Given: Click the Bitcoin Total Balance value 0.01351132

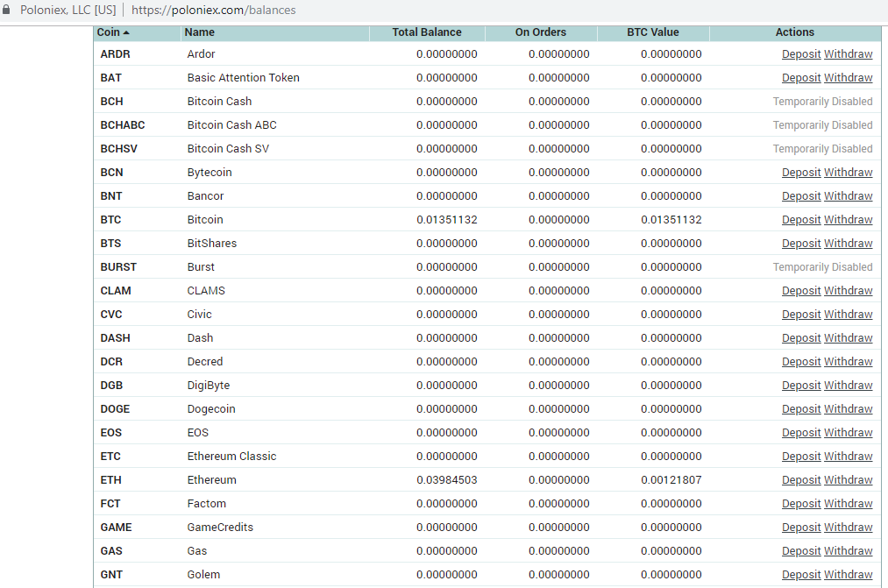Looking at the screenshot, I should coord(447,220).
